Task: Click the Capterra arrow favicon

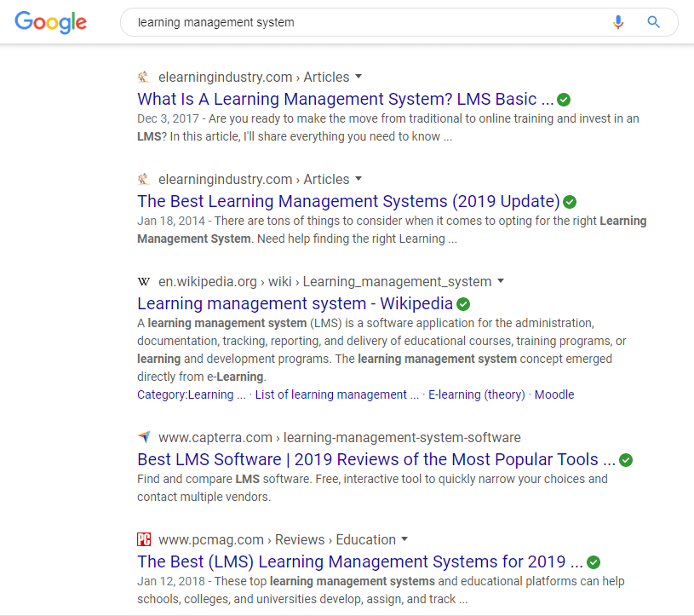Action: [144, 437]
